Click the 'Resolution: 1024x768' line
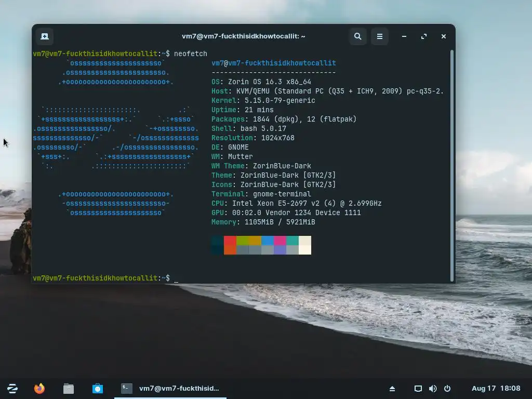Image resolution: width=532 pixels, height=399 pixels. pos(253,138)
